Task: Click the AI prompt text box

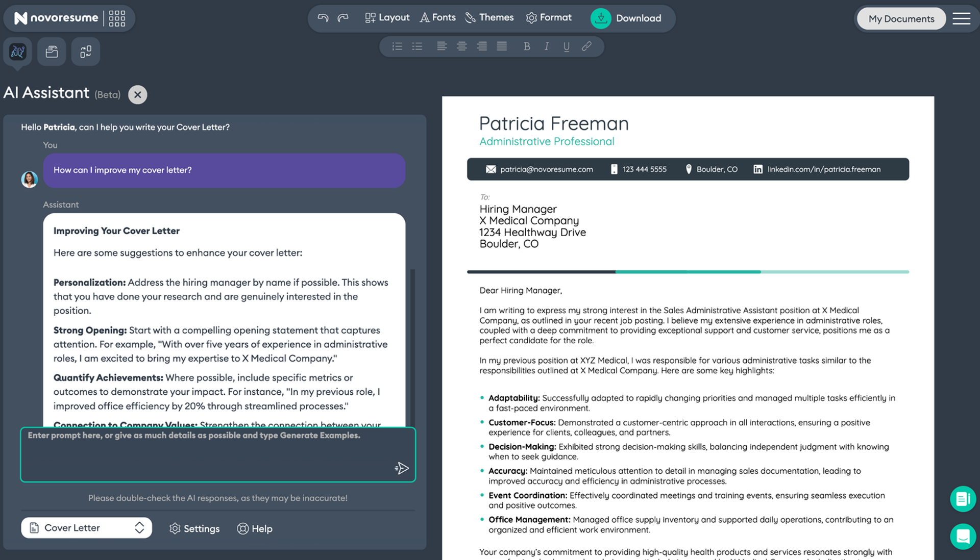Action: (218, 454)
